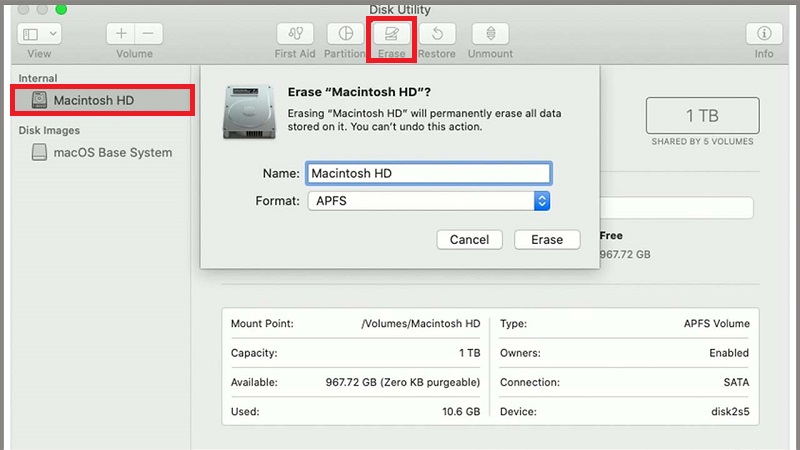Confirm with the Erase dialog button
Image resolution: width=800 pixels, height=450 pixels.
[x=547, y=240]
